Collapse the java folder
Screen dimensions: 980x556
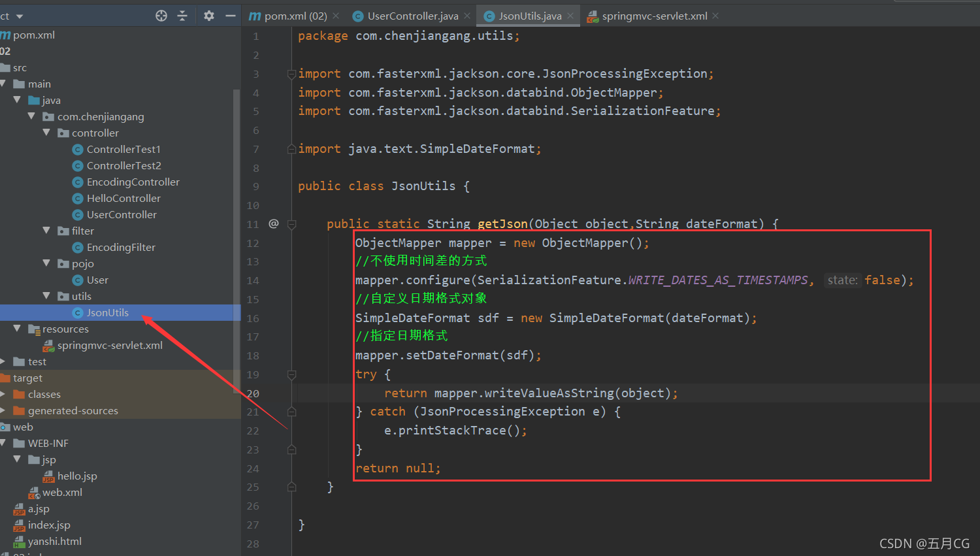click(x=17, y=100)
